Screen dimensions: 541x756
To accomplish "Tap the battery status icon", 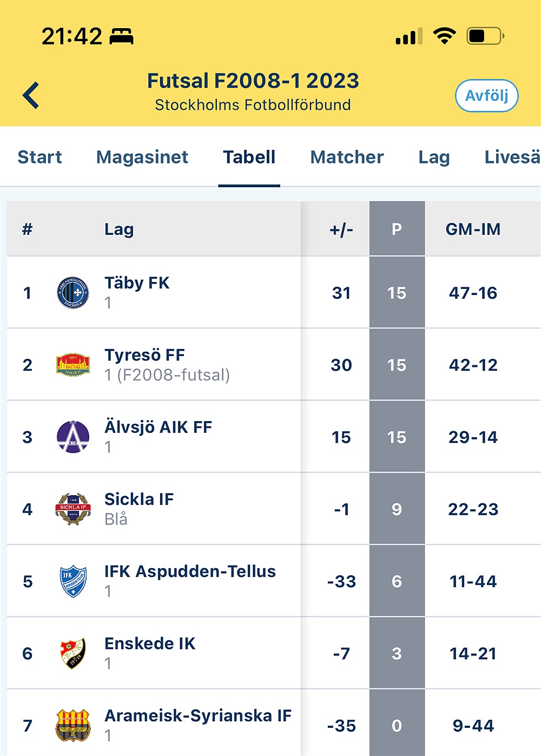I will (485, 36).
